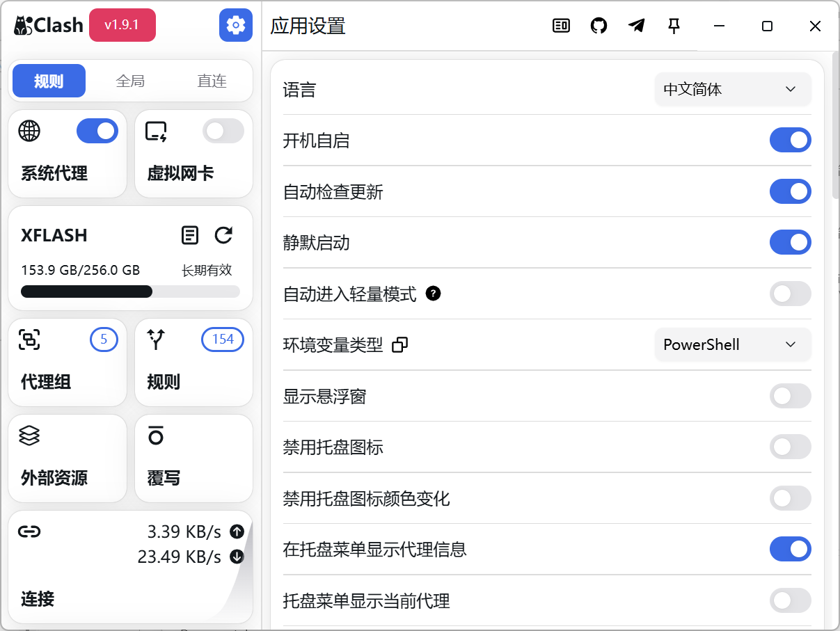The width and height of the screenshot is (840, 631).
Task: Click the Telegram paper-plane icon
Action: point(636,26)
